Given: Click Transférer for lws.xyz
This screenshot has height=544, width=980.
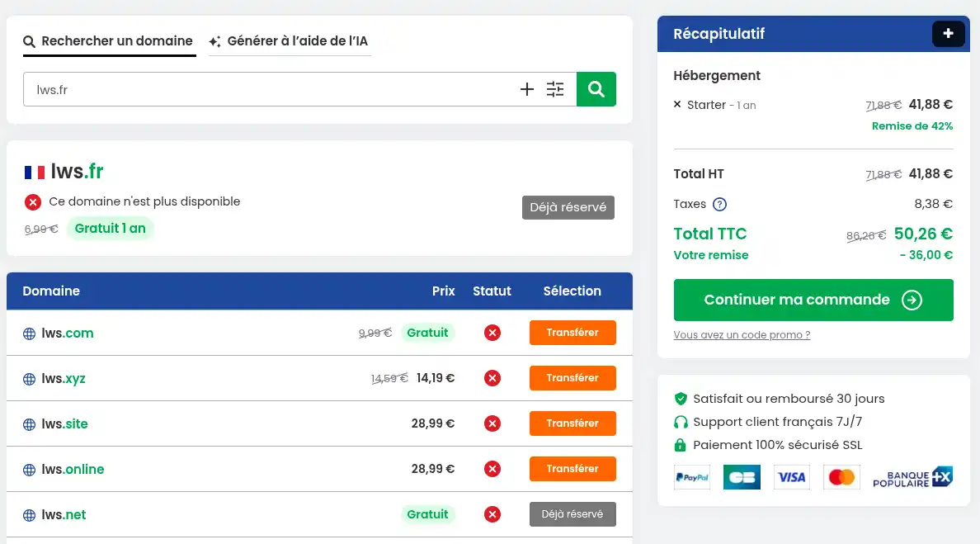Looking at the screenshot, I should coord(572,378).
